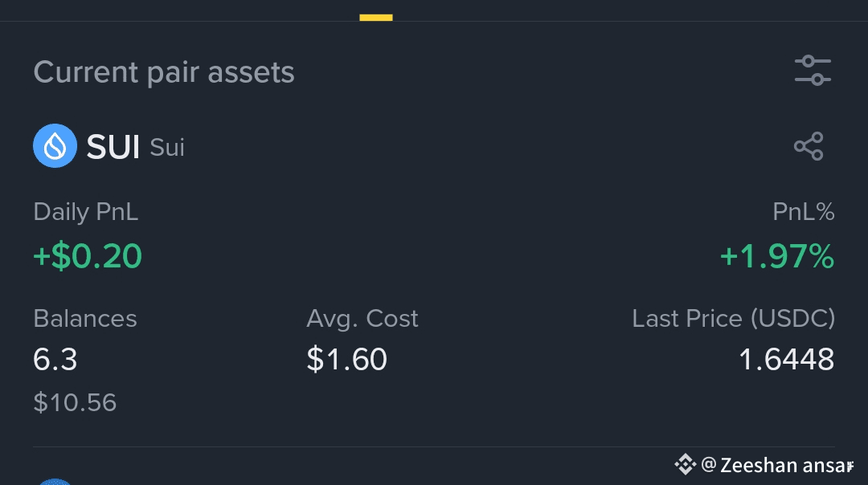The image size is (868, 485).
Task: Click the +1.97% PnL percentage
Action: click(776, 256)
